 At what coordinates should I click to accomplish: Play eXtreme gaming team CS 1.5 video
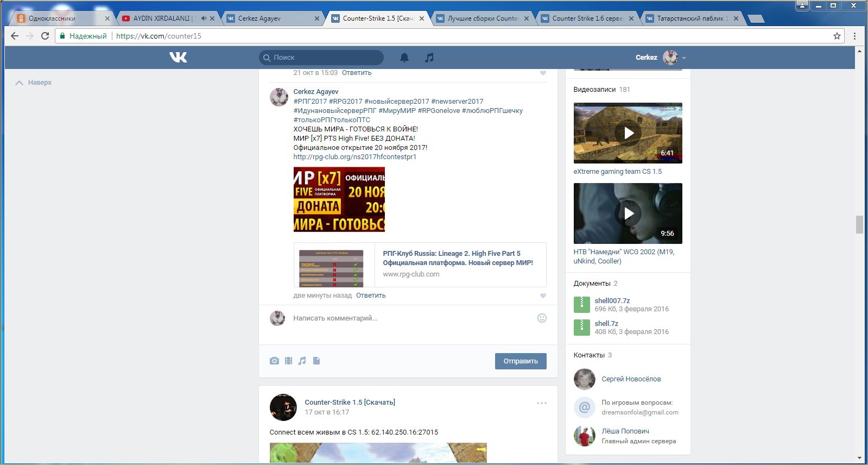coord(628,133)
